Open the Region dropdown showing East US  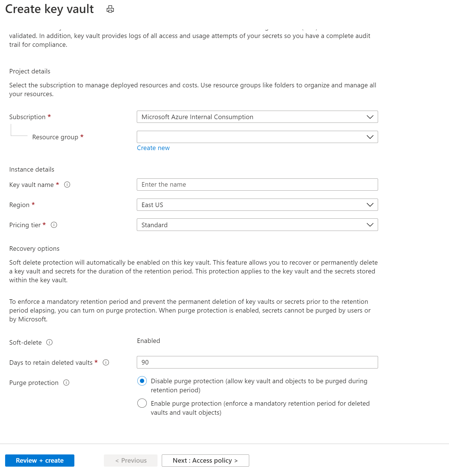pos(370,205)
